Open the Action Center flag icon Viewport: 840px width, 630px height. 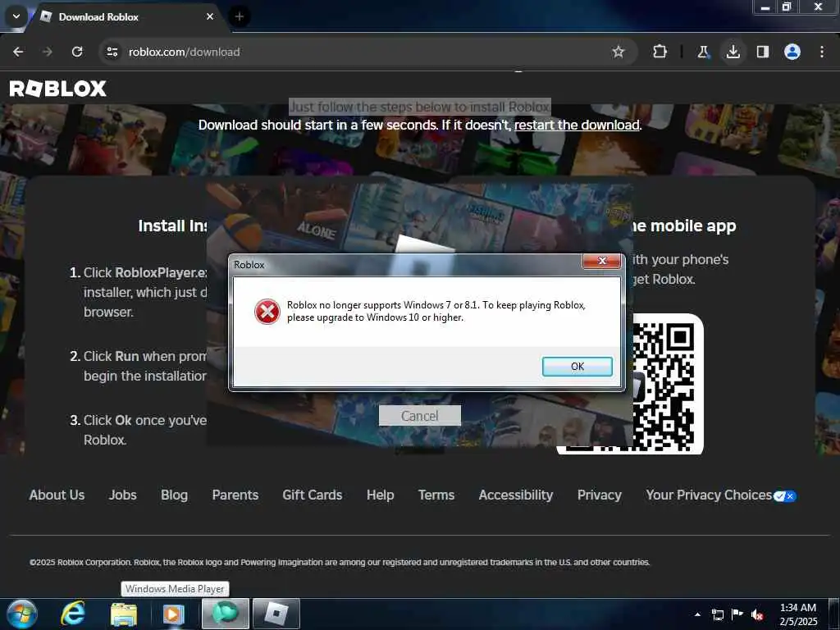pos(737,614)
